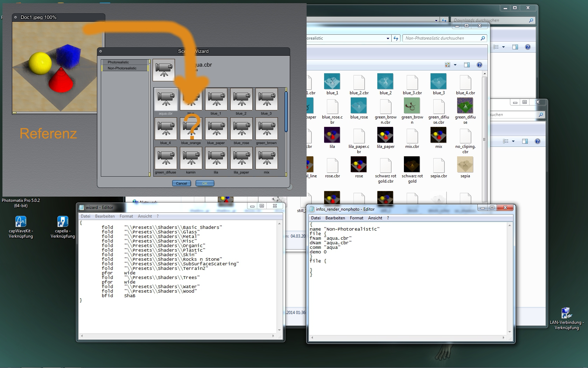Screen dimensions: 588x368
Task: Select the blue_2.cbr file in Explorer
Action: click(359, 84)
